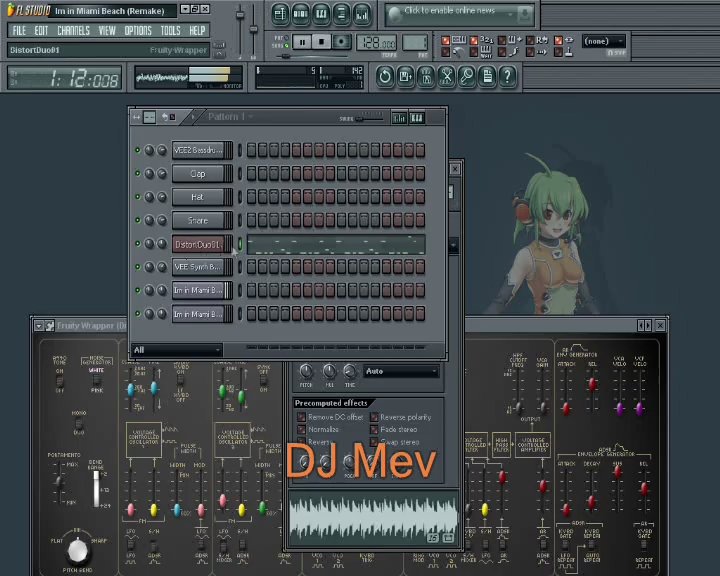720x576 pixels.
Task: Click the question mark help icon
Action: 508,76
